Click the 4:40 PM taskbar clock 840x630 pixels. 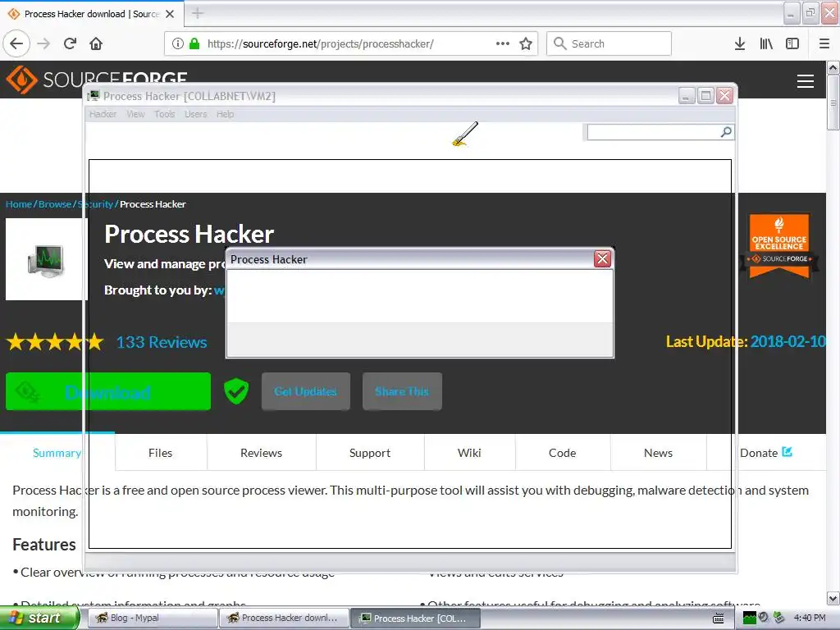[810, 618]
